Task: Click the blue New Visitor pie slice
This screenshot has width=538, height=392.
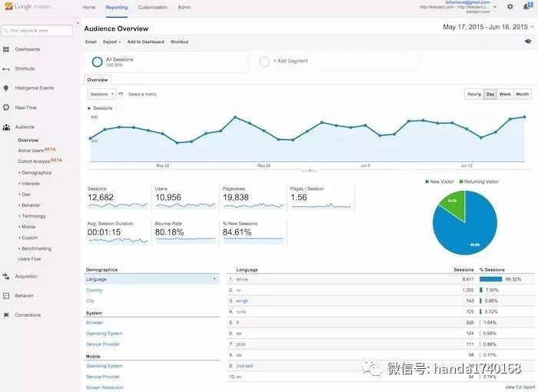Action: pos(470,230)
